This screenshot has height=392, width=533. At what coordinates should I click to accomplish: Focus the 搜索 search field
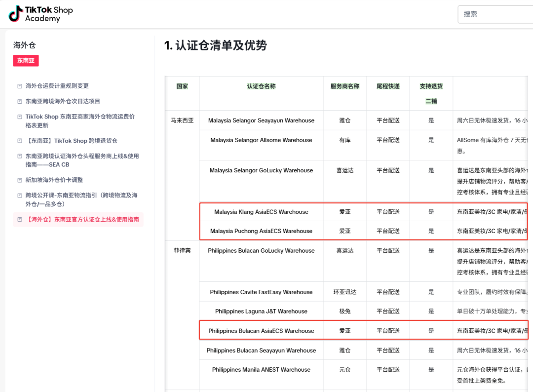click(x=495, y=14)
